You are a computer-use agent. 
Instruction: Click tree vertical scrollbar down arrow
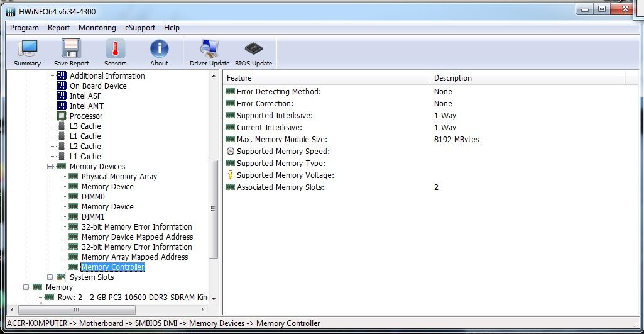coord(214,299)
